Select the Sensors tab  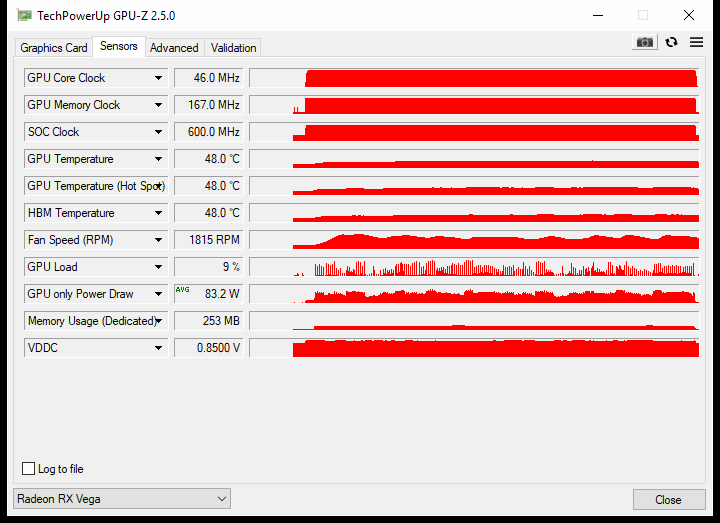[x=119, y=46]
